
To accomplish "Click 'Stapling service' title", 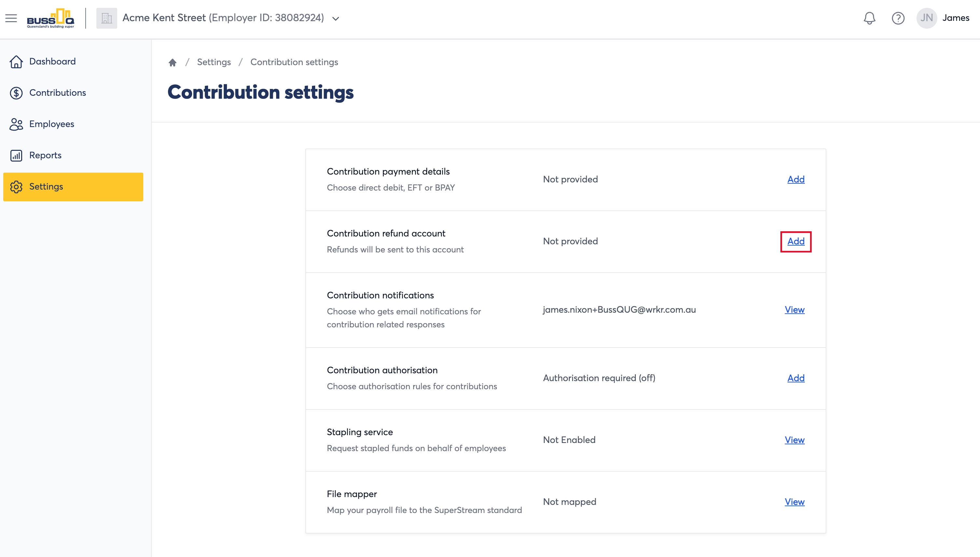I will 359,432.
